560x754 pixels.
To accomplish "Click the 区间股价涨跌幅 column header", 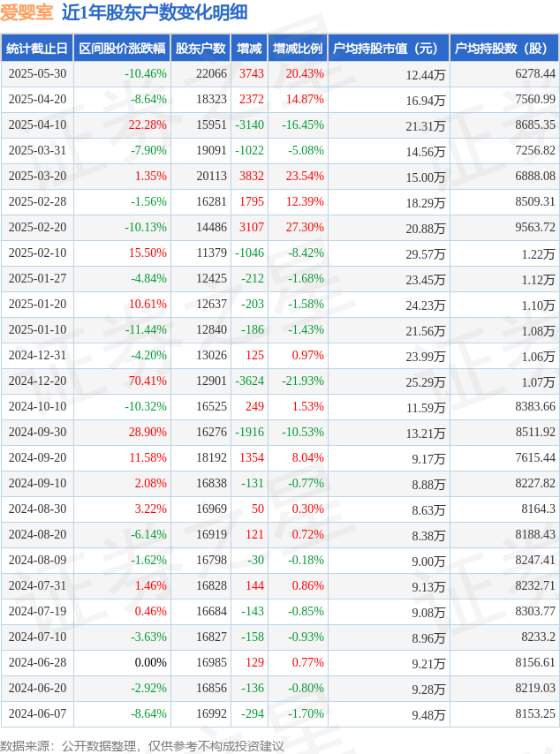I will click(122, 48).
